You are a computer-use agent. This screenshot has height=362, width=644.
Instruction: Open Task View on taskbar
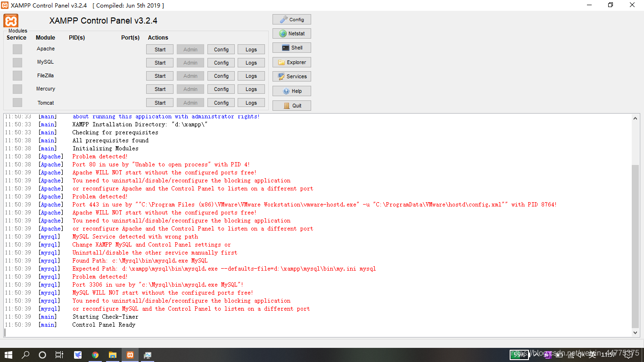pyautogui.click(x=59, y=354)
